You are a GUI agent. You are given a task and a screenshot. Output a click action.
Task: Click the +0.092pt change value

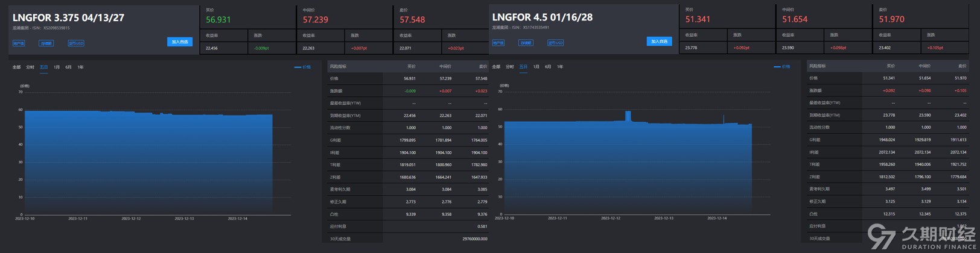tap(742, 48)
